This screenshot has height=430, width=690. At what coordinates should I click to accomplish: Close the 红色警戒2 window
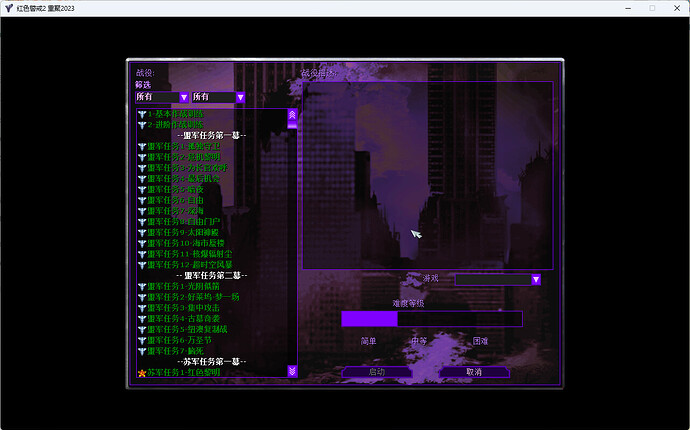point(677,8)
